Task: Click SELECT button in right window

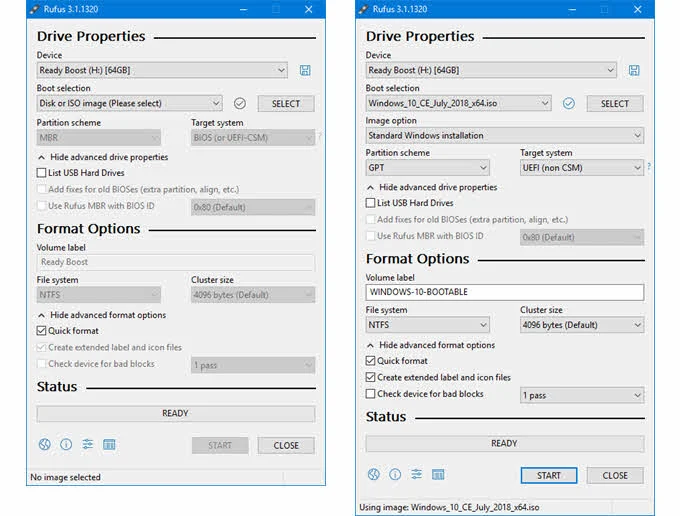Action: coord(615,104)
